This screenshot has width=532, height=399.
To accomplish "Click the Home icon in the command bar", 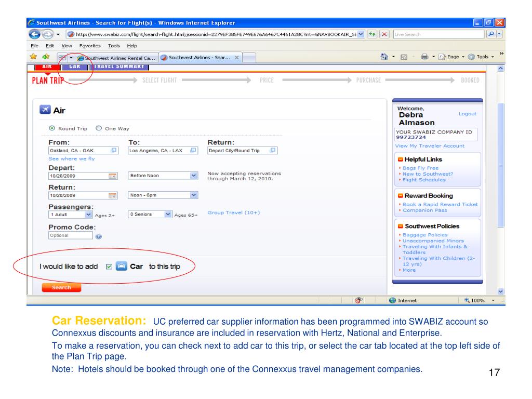I will coord(384,57).
